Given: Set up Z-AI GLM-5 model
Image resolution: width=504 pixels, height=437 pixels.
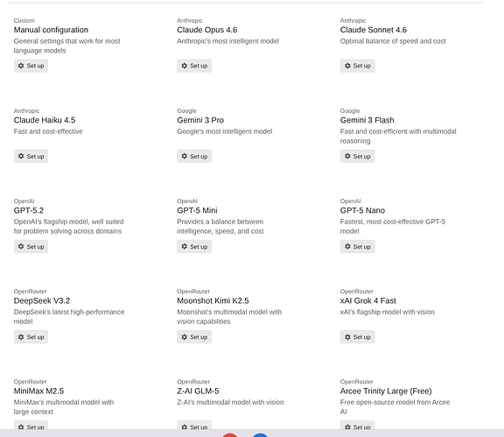Looking at the screenshot, I should (194, 425).
